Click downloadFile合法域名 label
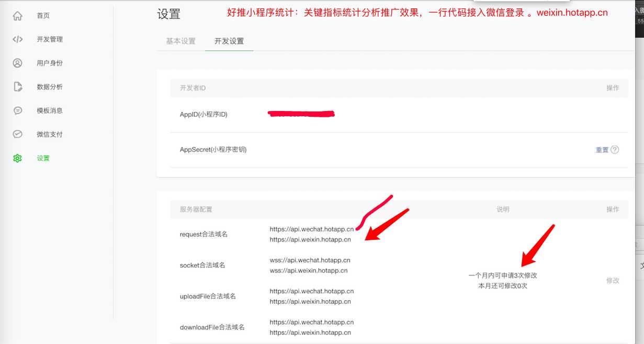 (212, 327)
